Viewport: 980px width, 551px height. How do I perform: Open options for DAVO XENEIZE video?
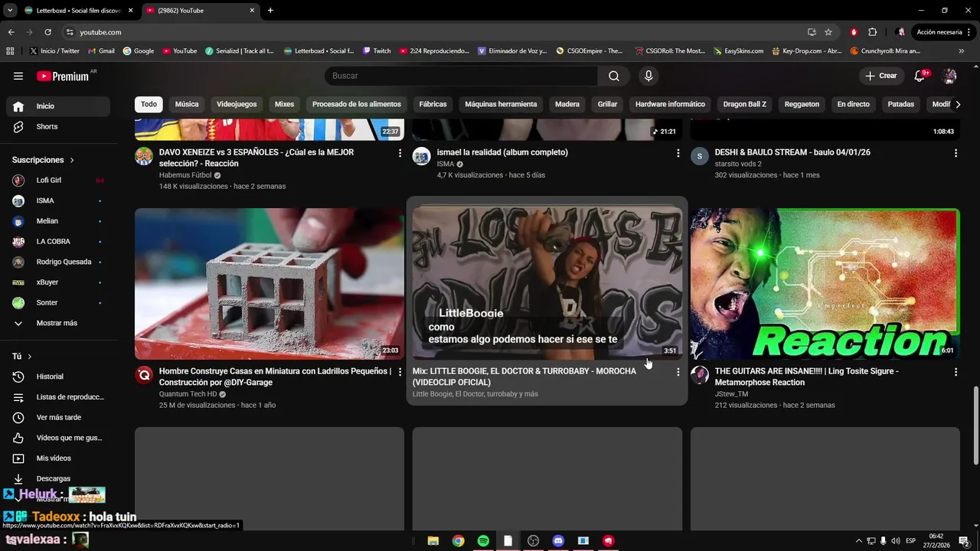(400, 153)
